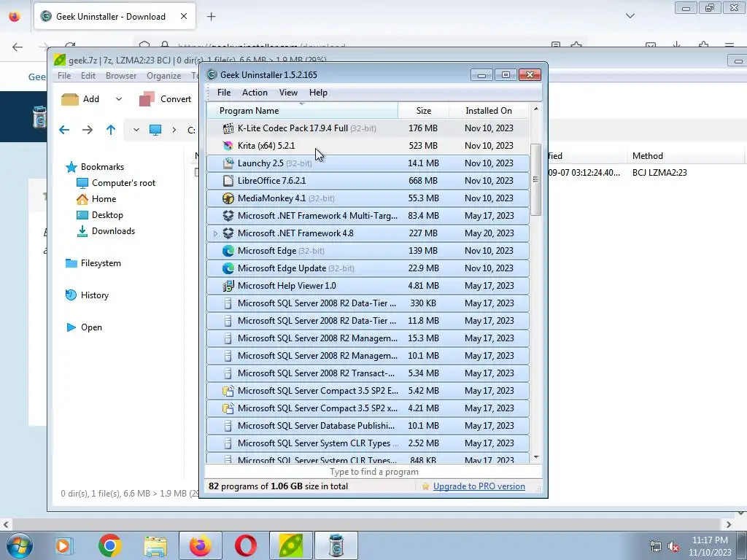Open Geek Uninstaller Help menu
Screen dimensions: 747x560
[x=318, y=93]
